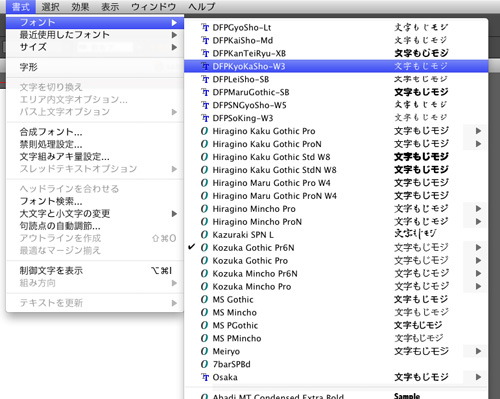500x399 pixels.
Task: Click sample preview for Kazuraki SPN L
Action: 415,234
